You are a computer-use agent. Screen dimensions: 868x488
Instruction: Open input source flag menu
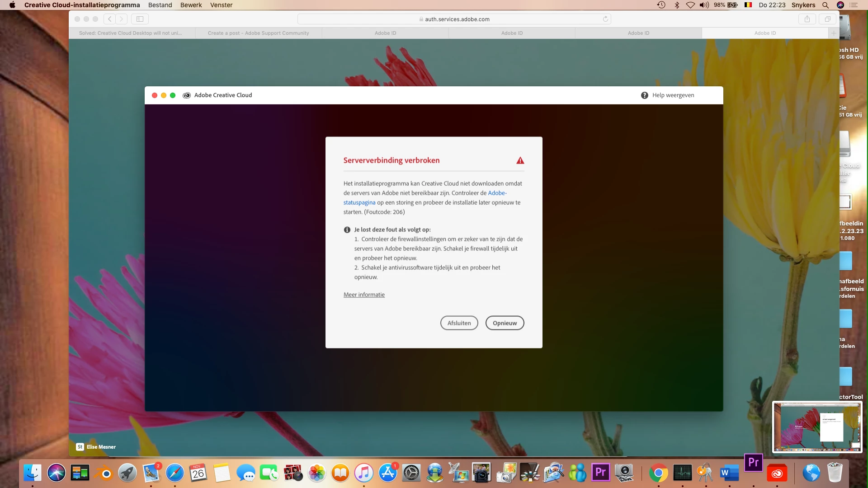[748, 5]
